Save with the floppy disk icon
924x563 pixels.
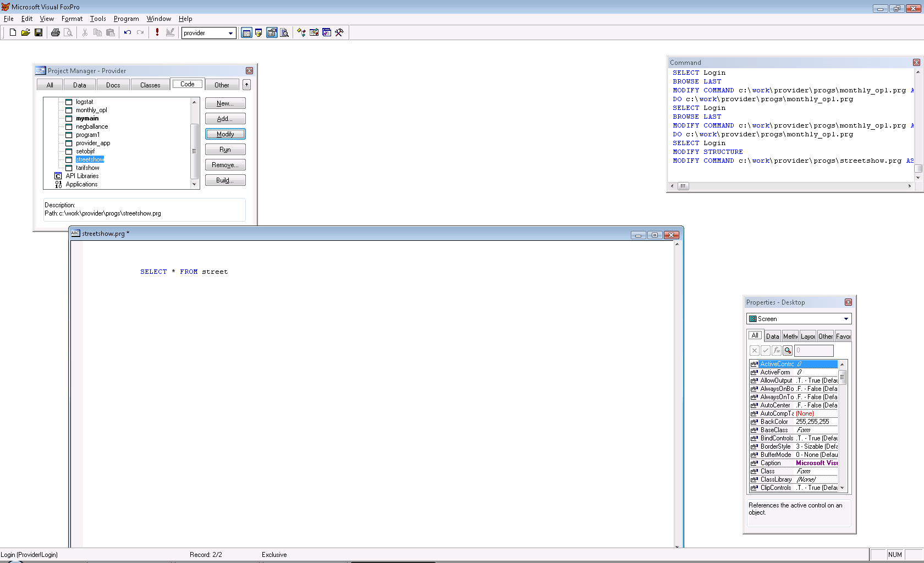click(x=38, y=33)
